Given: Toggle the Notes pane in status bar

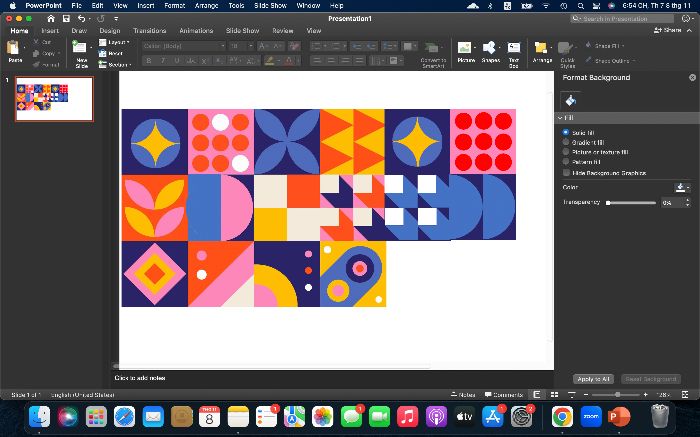Looking at the screenshot, I should tap(463, 395).
